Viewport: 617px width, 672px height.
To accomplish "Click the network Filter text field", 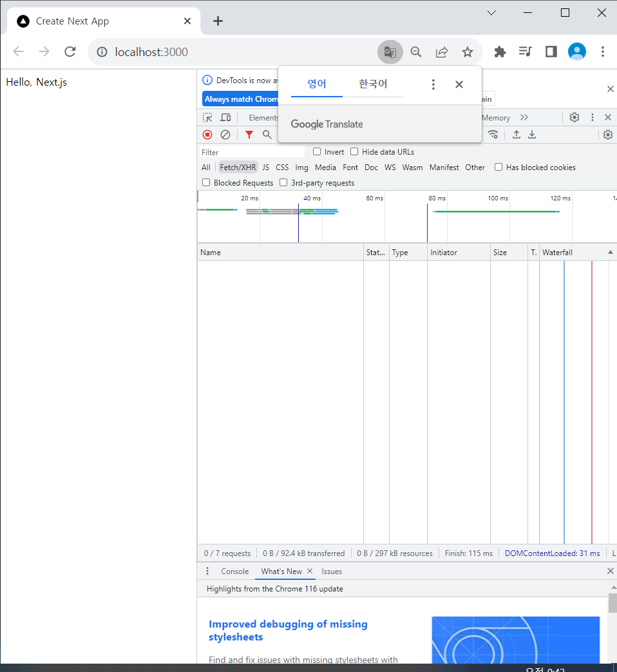I will pyautogui.click(x=252, y=152).
